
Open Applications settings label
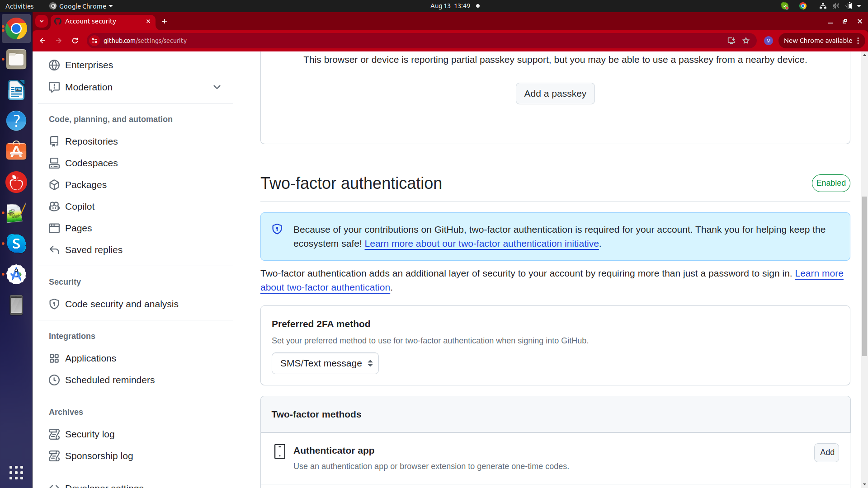90,358
